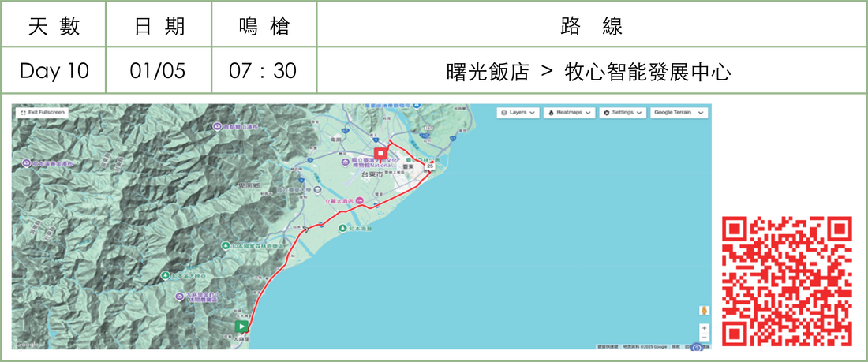Click the green route start marker
This screenshot has width=868, height=362.
[241, 326]
